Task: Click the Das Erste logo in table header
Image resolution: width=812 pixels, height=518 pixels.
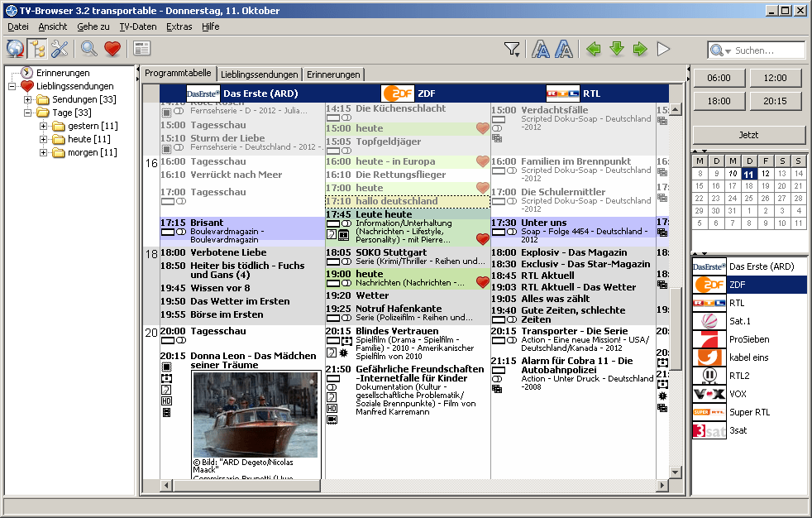Action: coord(203,94)
